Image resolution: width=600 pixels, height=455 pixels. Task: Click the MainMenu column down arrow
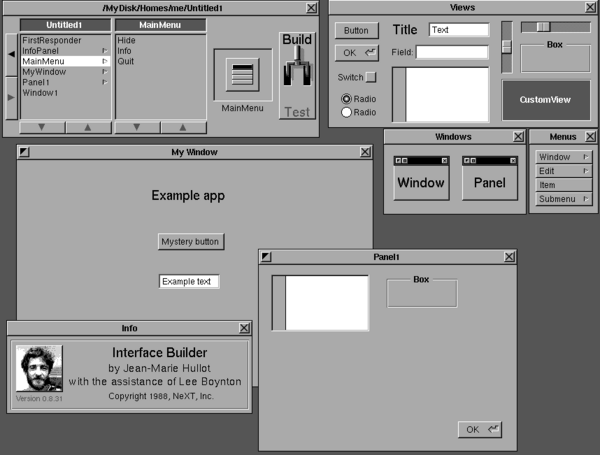[137, 127]
